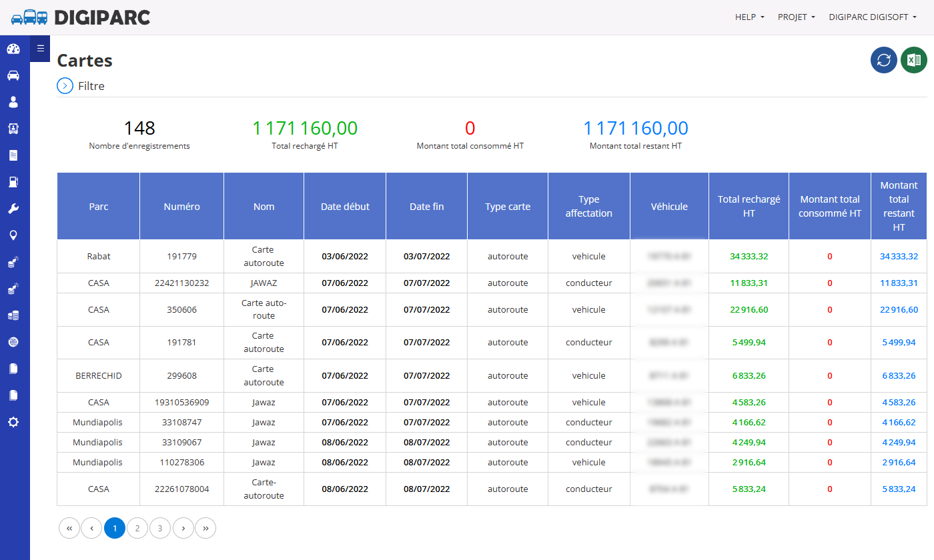The height and width of the screenshot is (560, 934).
Task: Open the vehicles car icon in sidebar
Action: pyautogui.click(x=13, y=75)
